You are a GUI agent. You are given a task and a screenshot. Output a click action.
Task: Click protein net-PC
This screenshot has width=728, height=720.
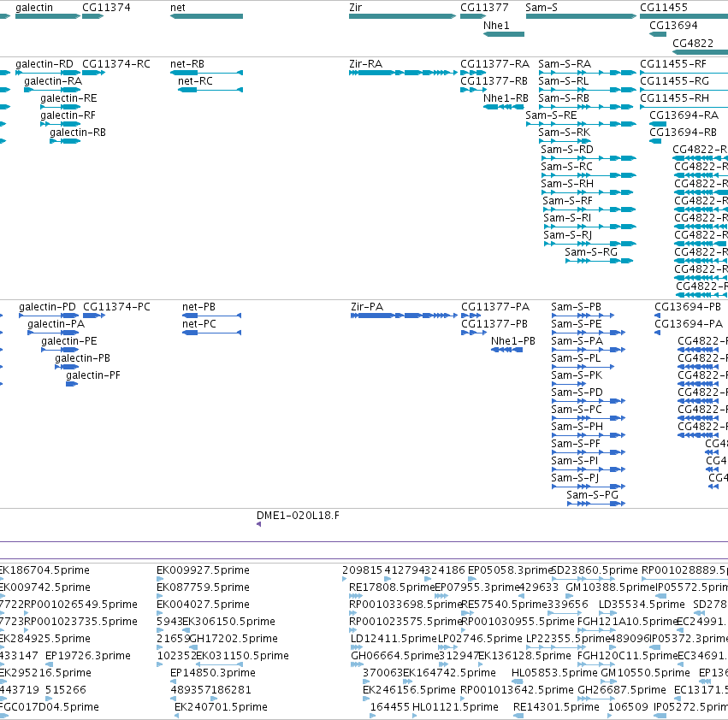(211, 333)
